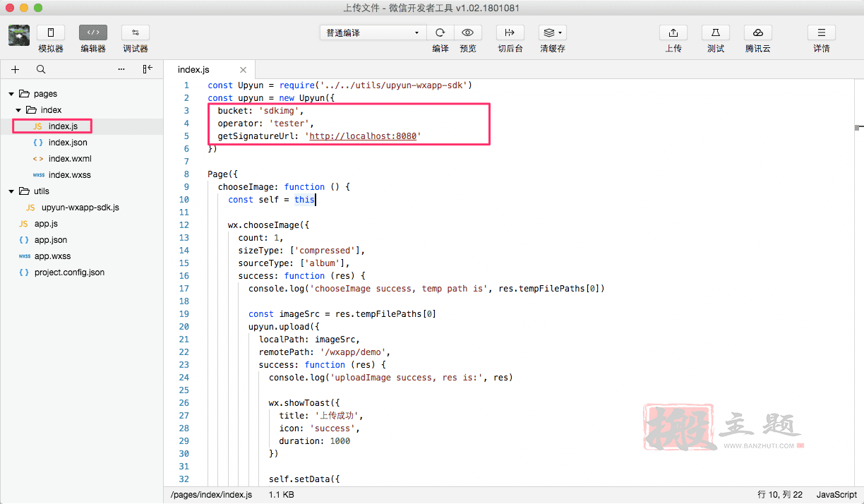Collapse the utils folder

pyautogui.click(x=11, y=191)
